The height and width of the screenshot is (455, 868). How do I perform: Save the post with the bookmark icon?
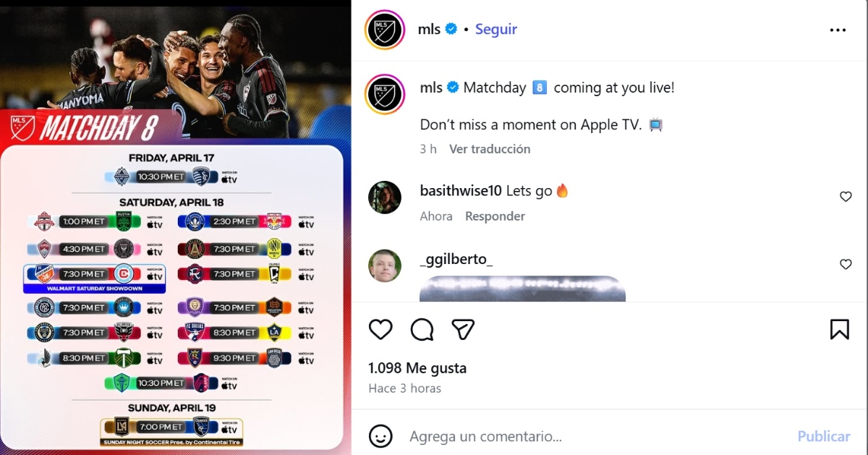pos(839,330)
